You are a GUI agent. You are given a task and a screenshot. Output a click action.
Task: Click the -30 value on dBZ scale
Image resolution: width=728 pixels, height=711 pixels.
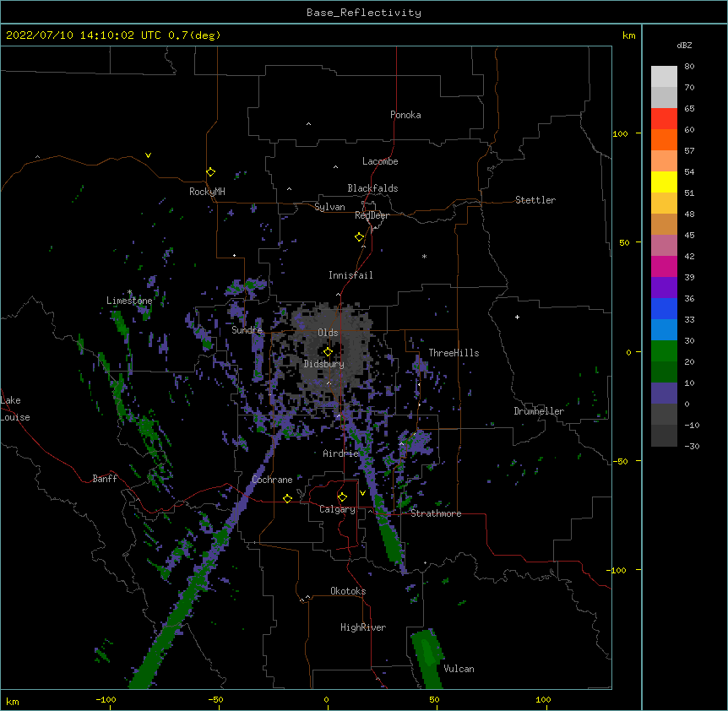tap(692, 446)
